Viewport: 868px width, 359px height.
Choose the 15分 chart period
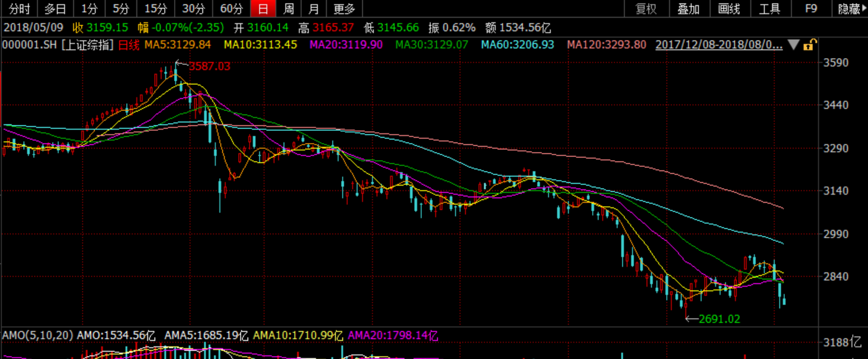tap(155, 8)
